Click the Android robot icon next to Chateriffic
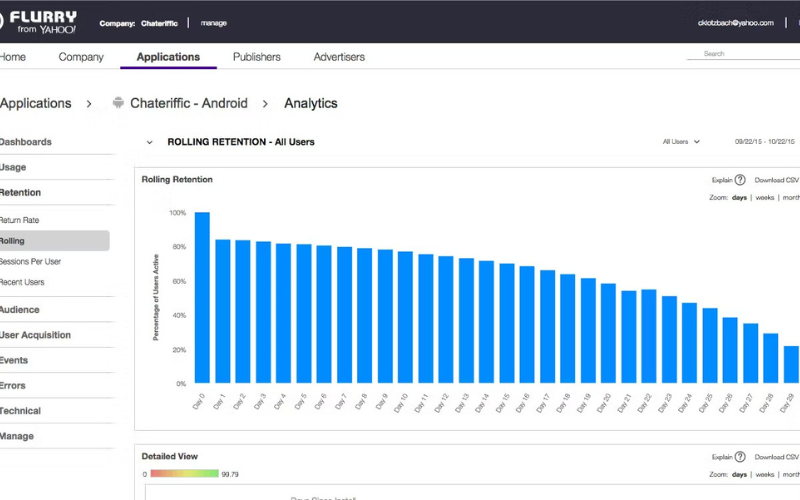Screen dimensions: 800x500 118,103
